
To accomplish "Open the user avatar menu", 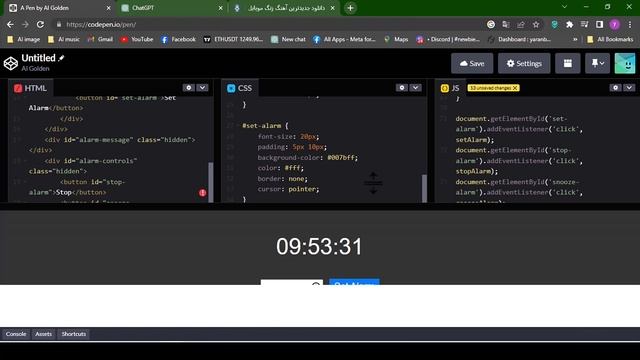I will (625, 63).
